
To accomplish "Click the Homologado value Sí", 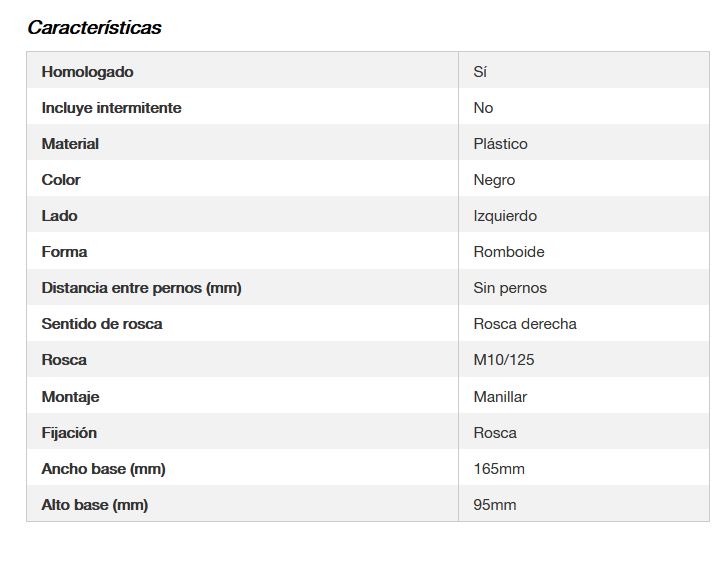I will pos(480,72).
